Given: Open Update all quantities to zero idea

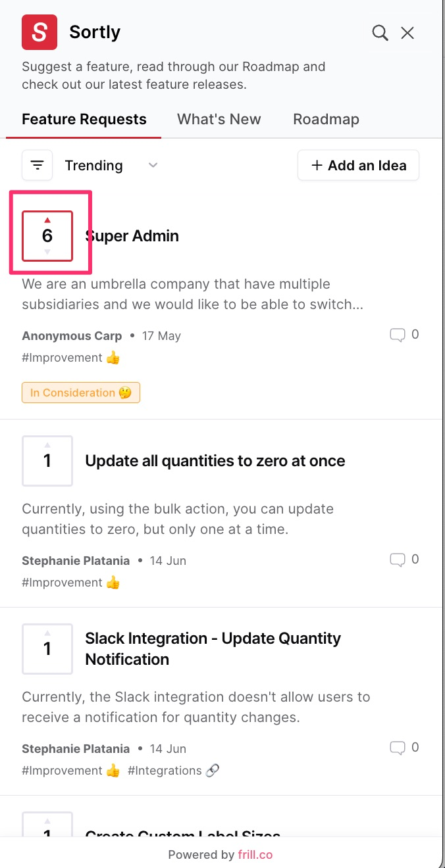Looking at the screenshot, I should coord(215,461).
